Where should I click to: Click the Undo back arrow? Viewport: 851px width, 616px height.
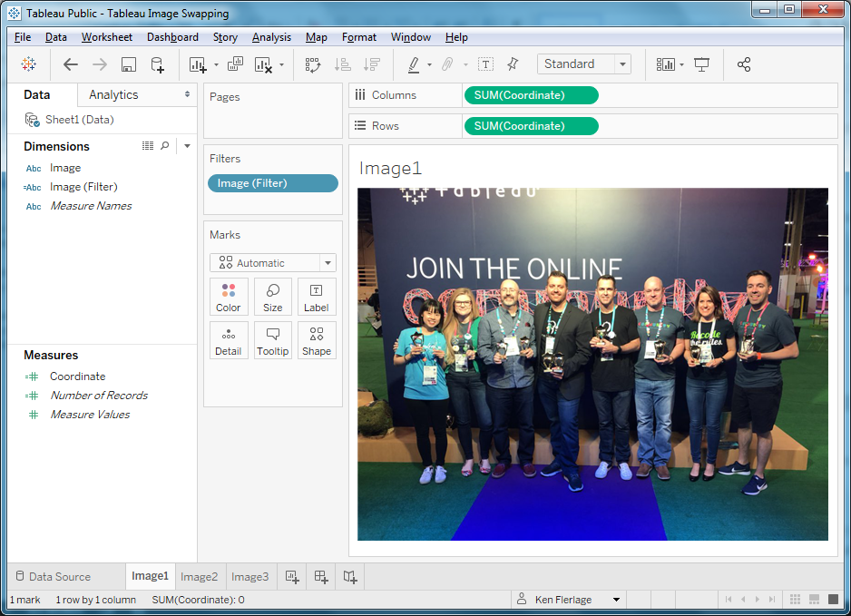[x=71, y=64]
